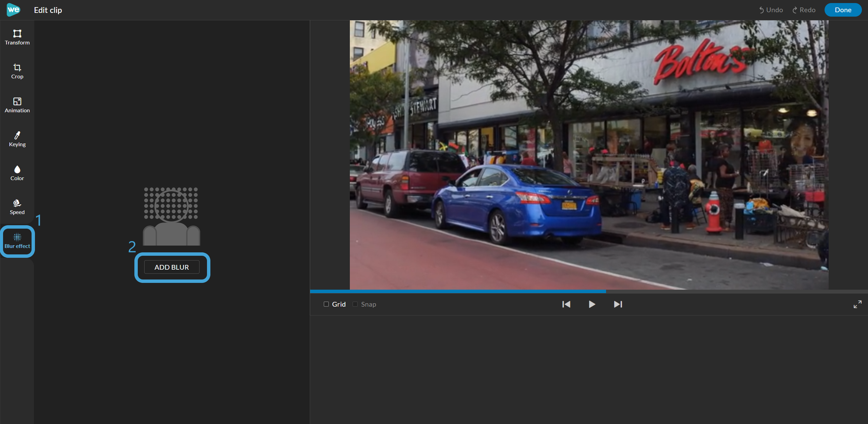The height and width of the screenshot is (424, 868).
Task: Enable the Grid checkbox
Action: coord(326,304)
